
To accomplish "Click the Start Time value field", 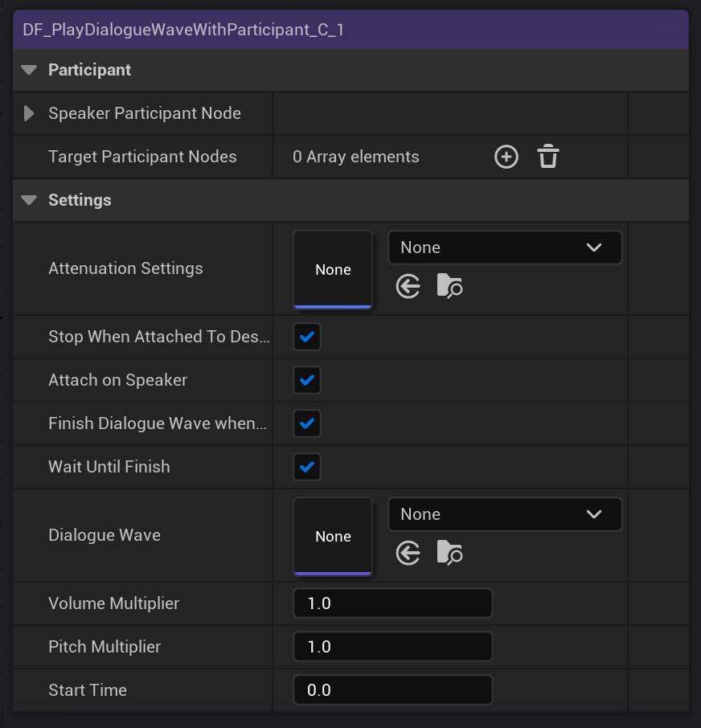I will point(392,690).
